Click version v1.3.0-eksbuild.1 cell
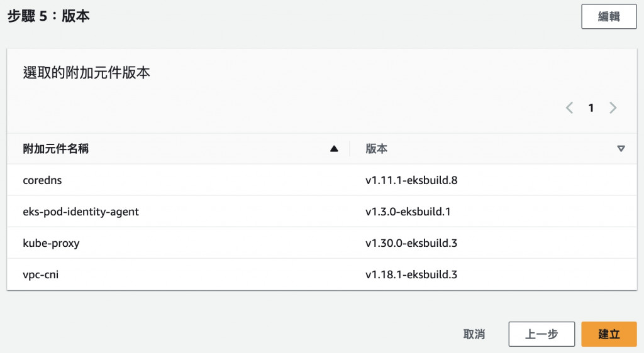Viewport: 644px width, 353px height. (408, 212)
